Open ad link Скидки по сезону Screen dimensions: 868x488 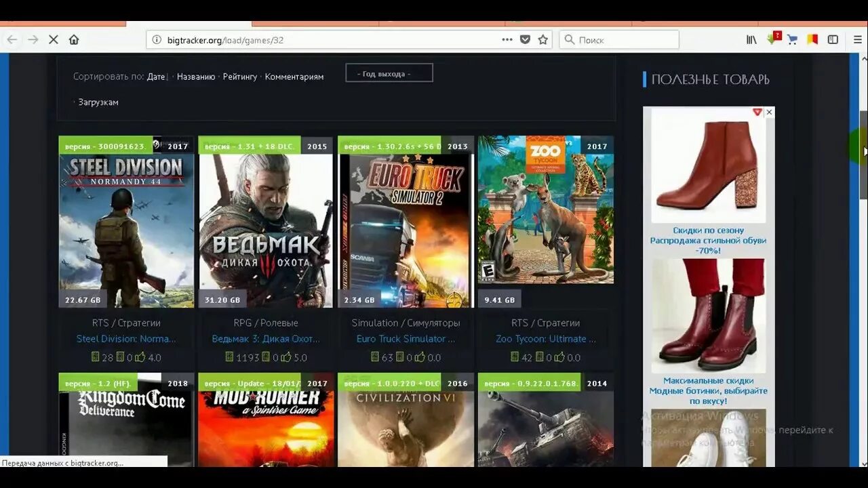pyautogui.click(x=708, y=241)
